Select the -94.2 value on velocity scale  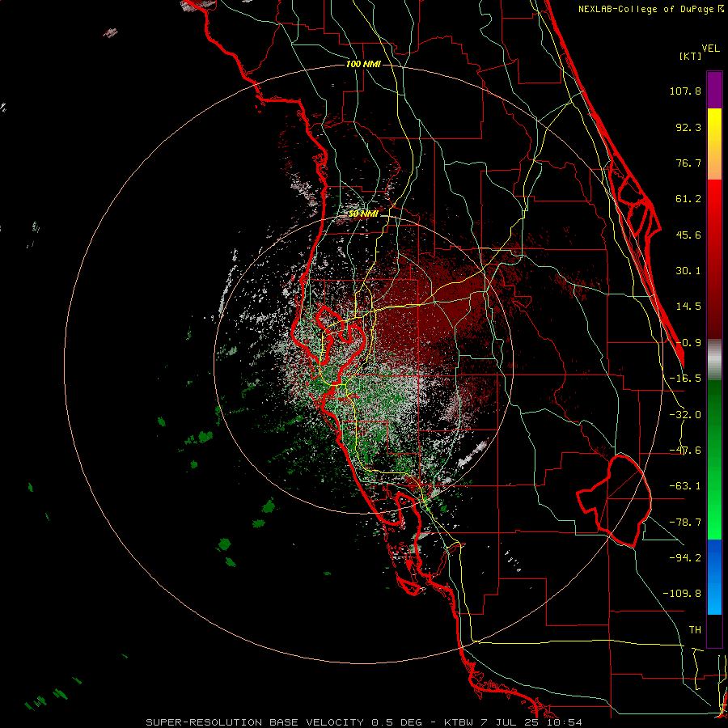[x=685, y=557]
